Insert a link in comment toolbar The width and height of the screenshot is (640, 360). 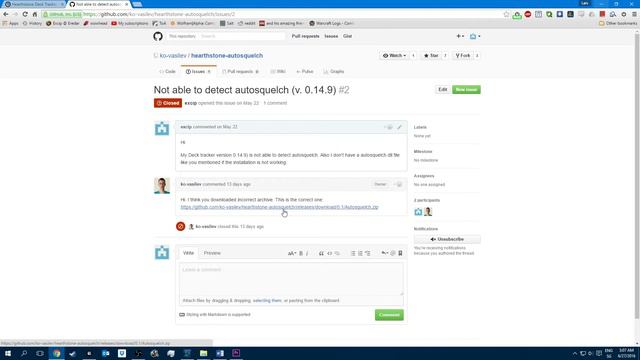(337, 253)
